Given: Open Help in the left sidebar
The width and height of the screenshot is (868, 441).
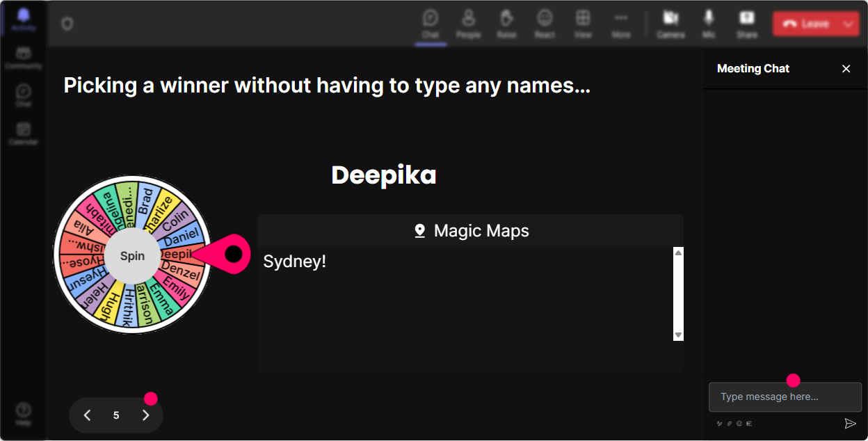Looking at the screenshot, I should 23,414.
